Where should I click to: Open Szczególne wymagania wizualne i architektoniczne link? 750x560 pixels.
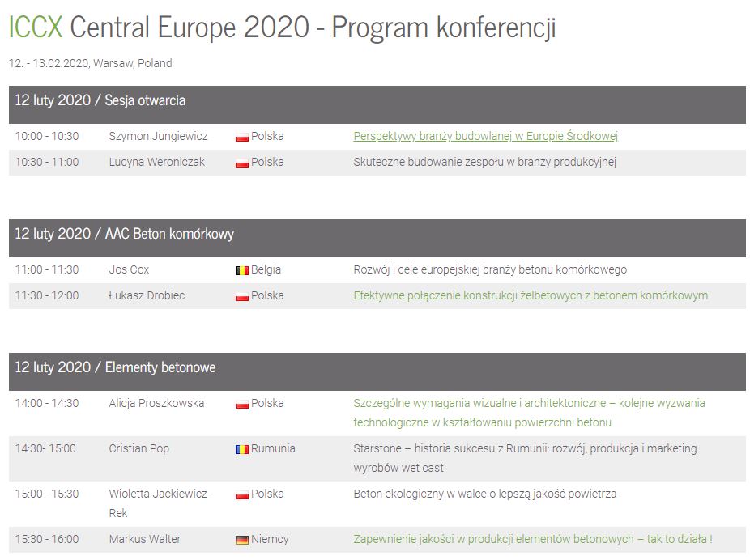[x=529, y=413]
